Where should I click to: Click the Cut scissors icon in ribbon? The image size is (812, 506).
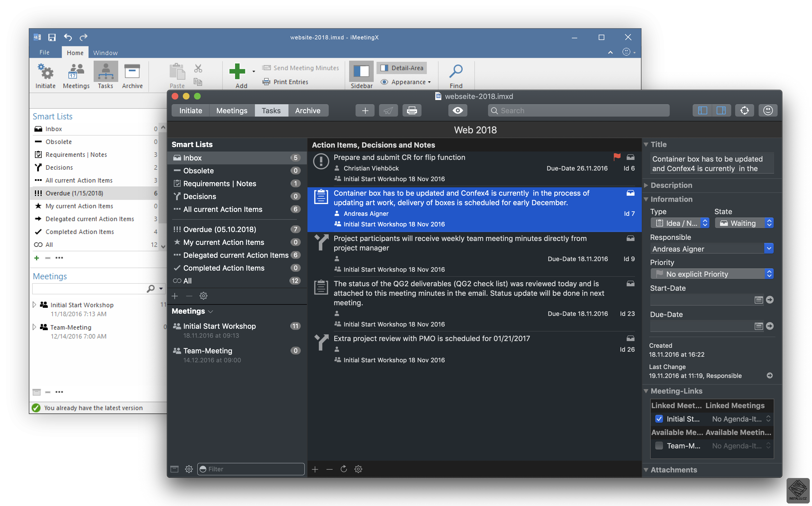198,68
